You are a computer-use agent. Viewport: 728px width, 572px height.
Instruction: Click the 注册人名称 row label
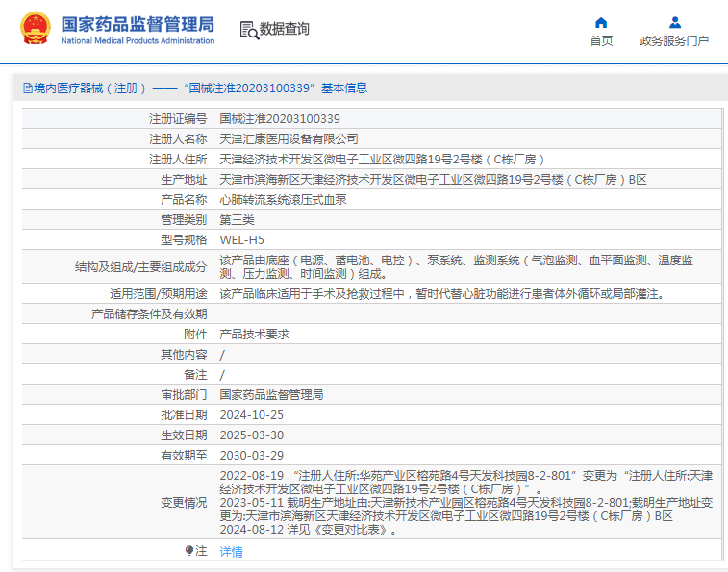pos(178,138)
